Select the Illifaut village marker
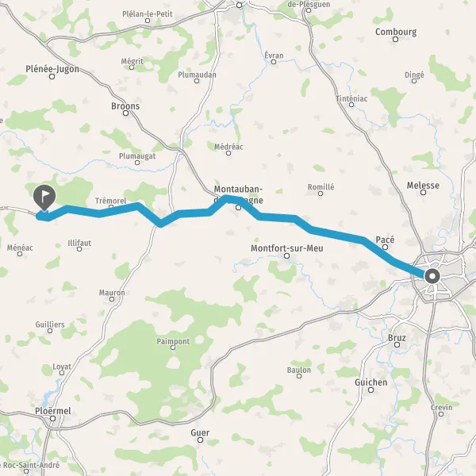476x476 pixels. point(79,249)
